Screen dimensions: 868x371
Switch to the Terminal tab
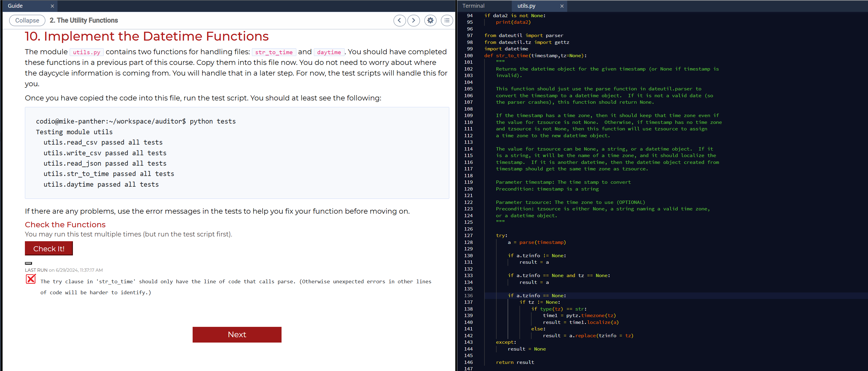[x=474, y=6]
